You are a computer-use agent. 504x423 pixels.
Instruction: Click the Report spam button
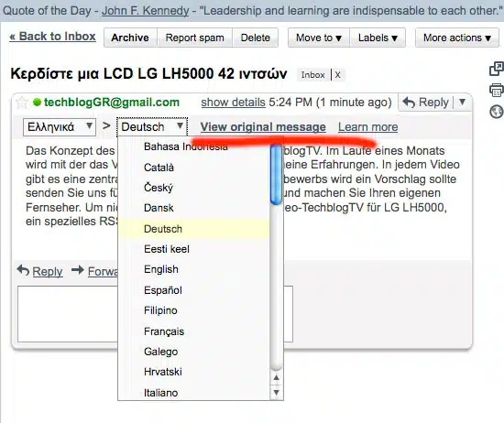(x=195, y=38)
